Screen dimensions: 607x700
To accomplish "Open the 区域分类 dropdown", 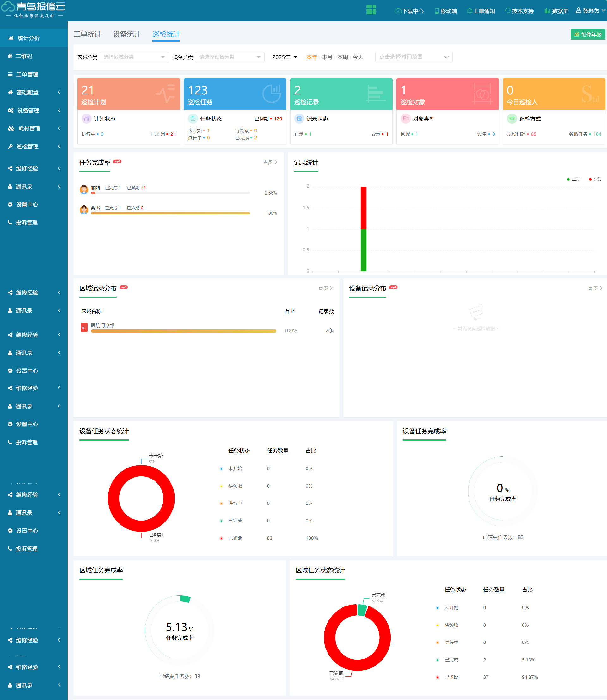I will (134, 57).
